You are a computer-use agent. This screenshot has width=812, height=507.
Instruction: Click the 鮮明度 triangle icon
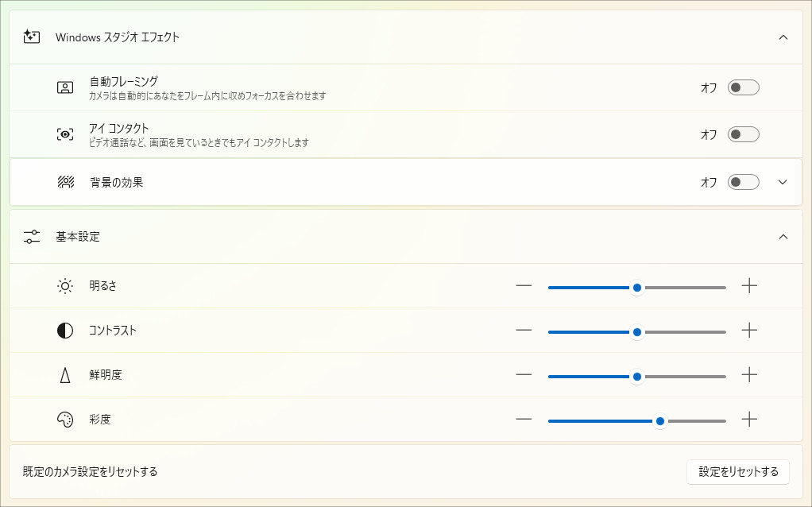[x=65, y=374]
